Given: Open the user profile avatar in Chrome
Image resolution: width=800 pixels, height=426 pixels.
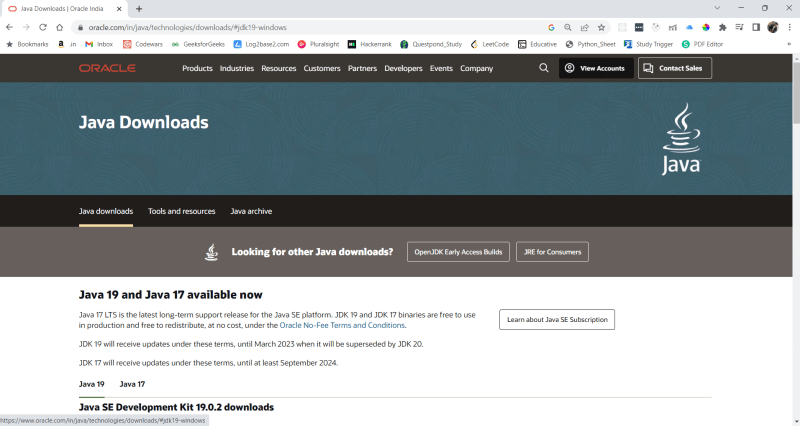Looking at the screenshot, I should (x=773, y=28).
